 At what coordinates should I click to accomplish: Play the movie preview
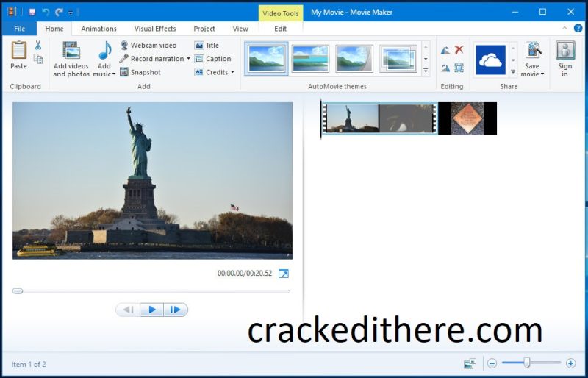click(152, 310)
